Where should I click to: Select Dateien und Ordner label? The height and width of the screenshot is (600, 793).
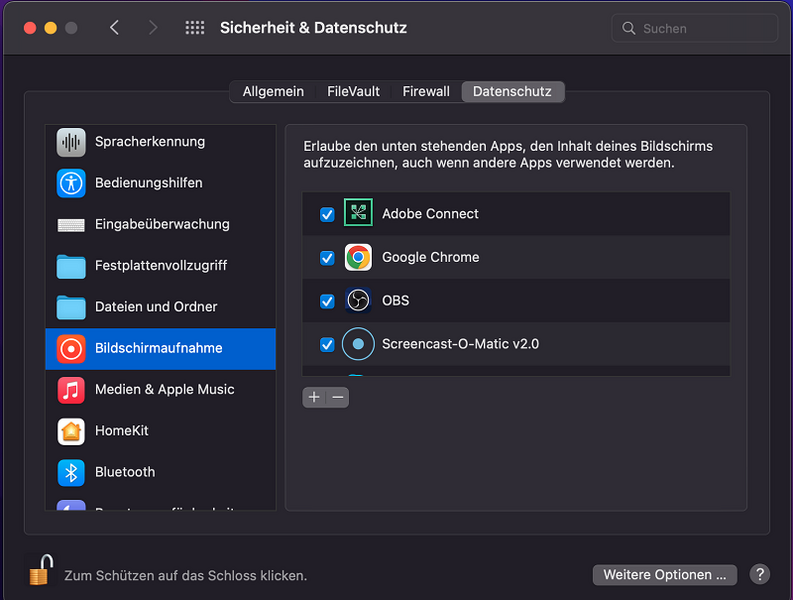click(x=156, y=307)
